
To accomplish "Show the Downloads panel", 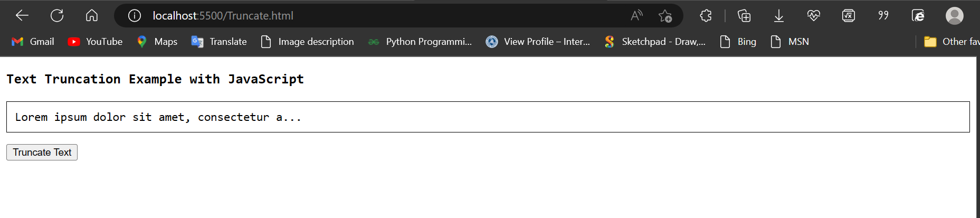I will [x=778, y=16].
